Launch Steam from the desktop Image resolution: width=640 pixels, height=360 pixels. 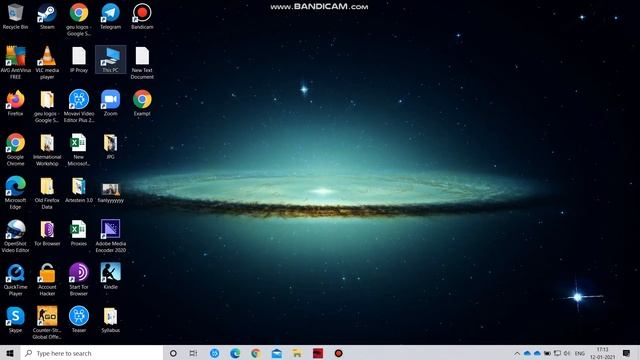[47, 17]
